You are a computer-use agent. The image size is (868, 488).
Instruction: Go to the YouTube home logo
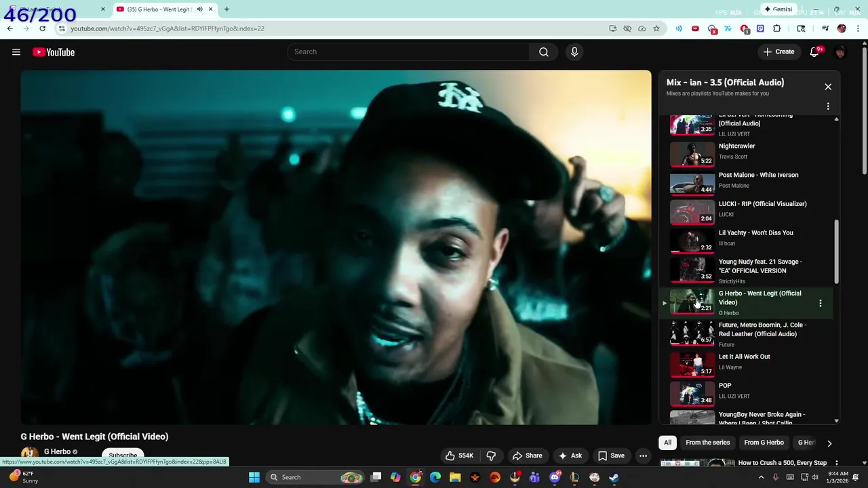tap(54, 52)
